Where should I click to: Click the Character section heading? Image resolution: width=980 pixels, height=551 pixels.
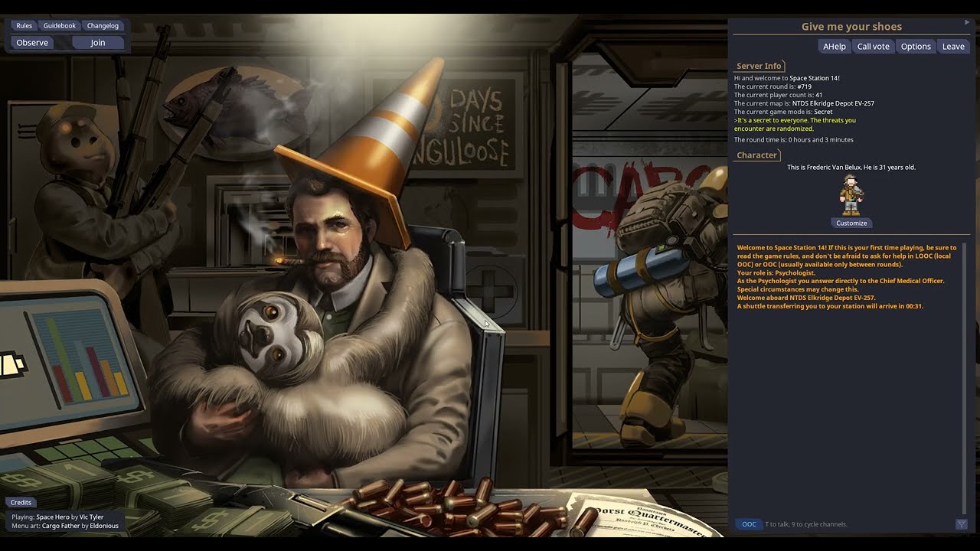coord(756,155)
